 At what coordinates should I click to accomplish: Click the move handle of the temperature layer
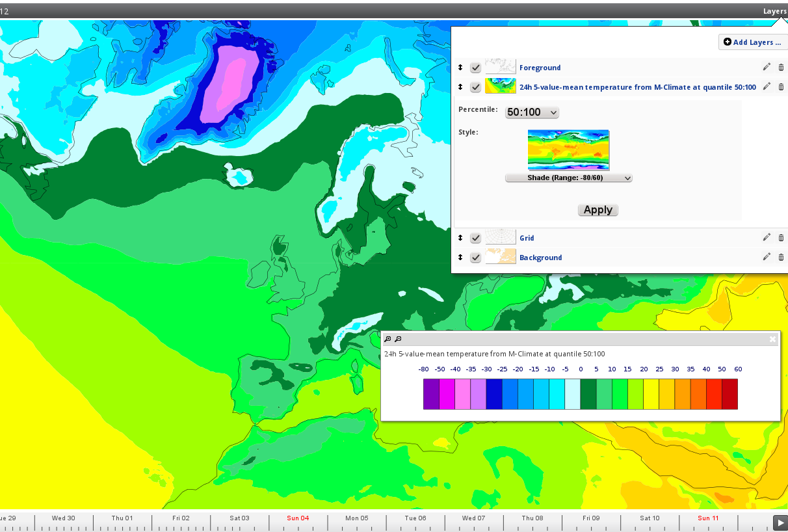tap(460, 87)
